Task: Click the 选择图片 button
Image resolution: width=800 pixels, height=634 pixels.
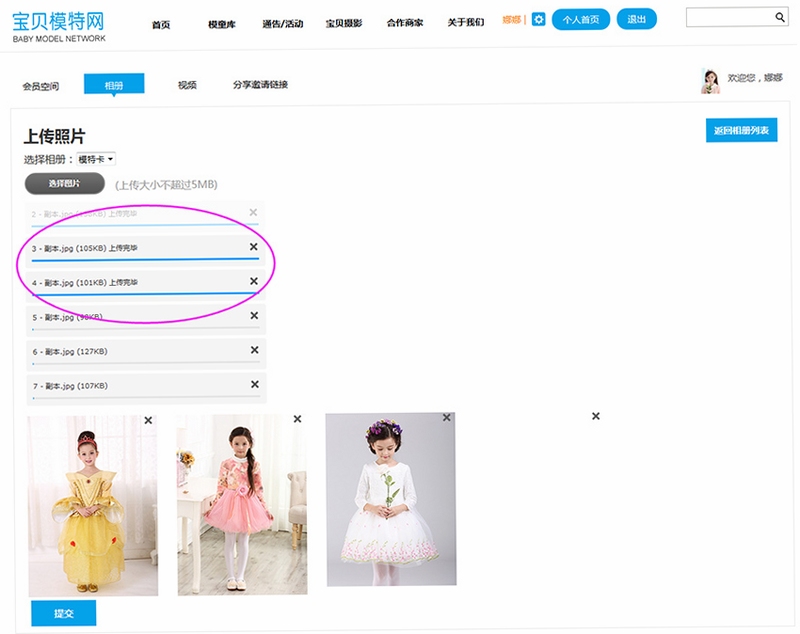Action: [65, 183]
